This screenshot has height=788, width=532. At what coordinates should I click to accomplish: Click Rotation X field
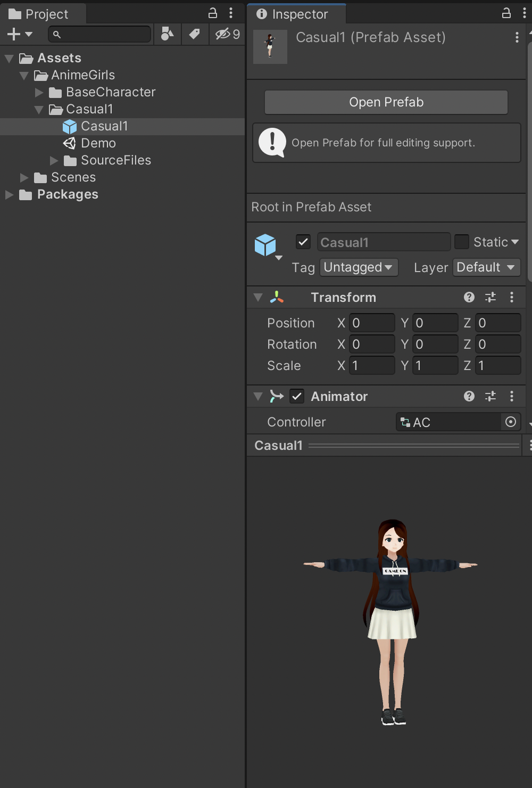point(372,344)
